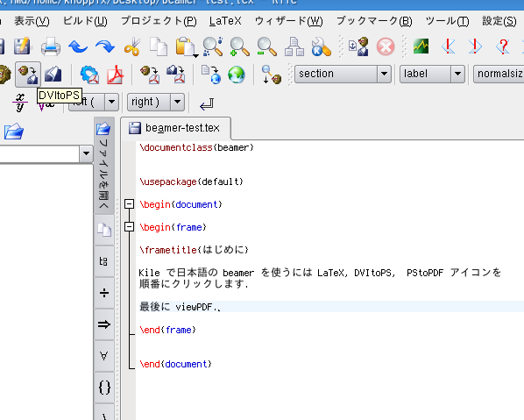Viewport: 524px width, 420px height.
Task: Open the K wrench configure icon
Action: click(322, 46)
